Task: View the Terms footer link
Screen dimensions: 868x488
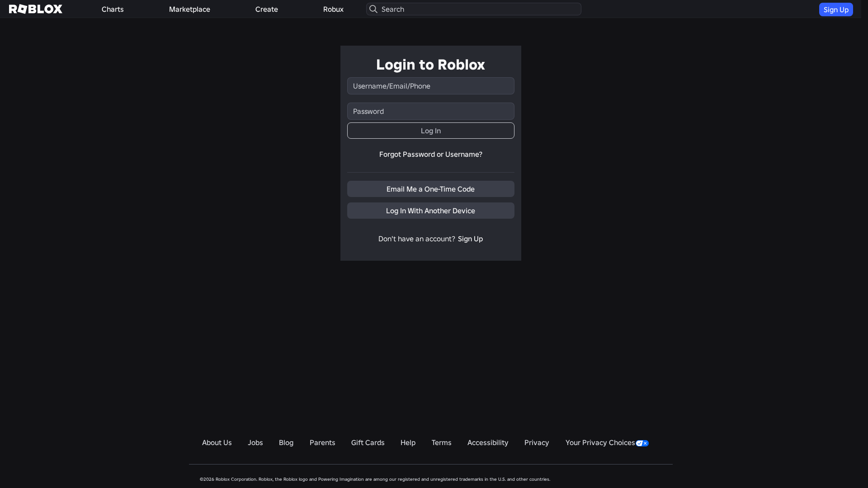Action: (441, 443)
